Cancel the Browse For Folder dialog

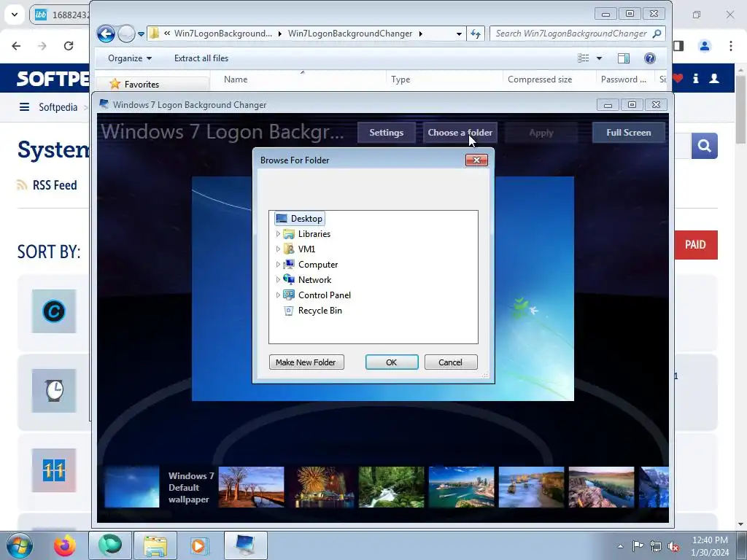point(451,362)
